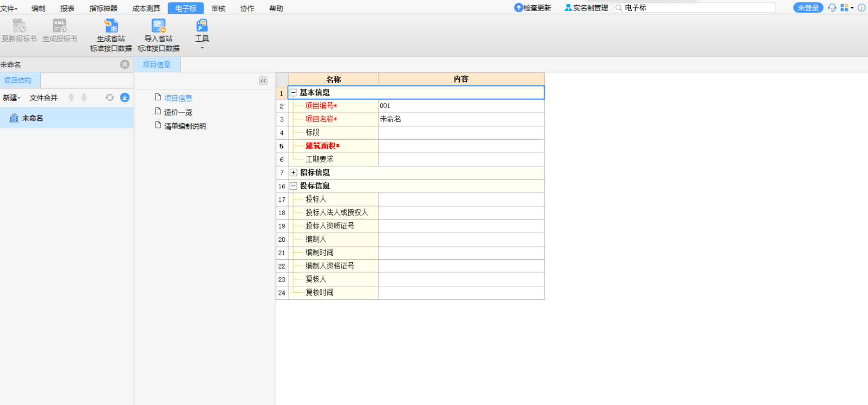Image resolution: width=868 pixels, height=405 pixels.
Task: Click the document icon beside 清单编制说明
Action: pos(158,125)
